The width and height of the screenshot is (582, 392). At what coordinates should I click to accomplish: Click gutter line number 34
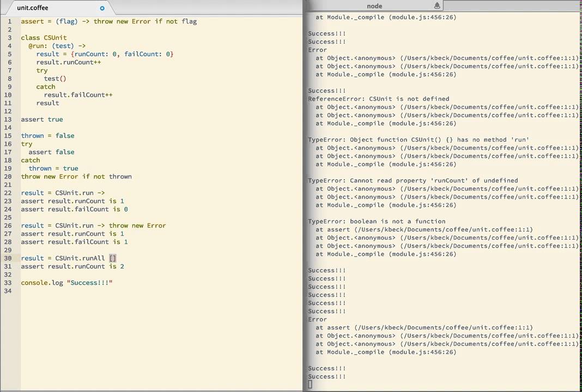tap(8, 291)
